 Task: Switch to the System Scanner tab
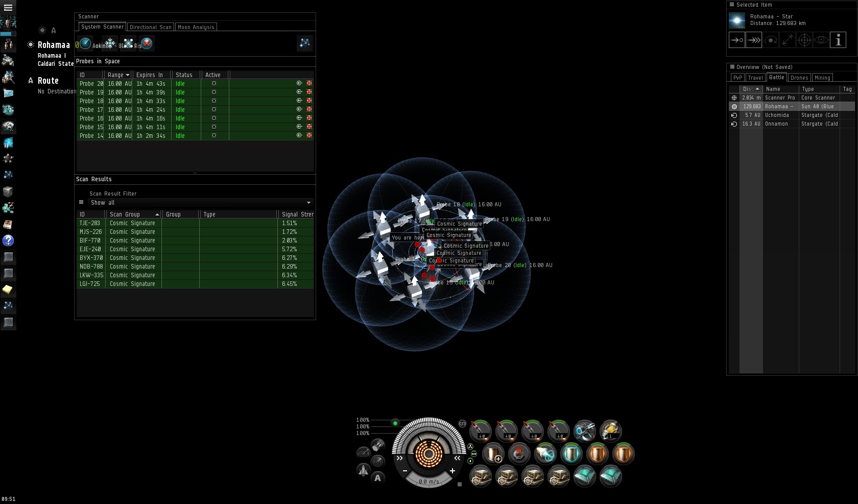click(102, 27)
